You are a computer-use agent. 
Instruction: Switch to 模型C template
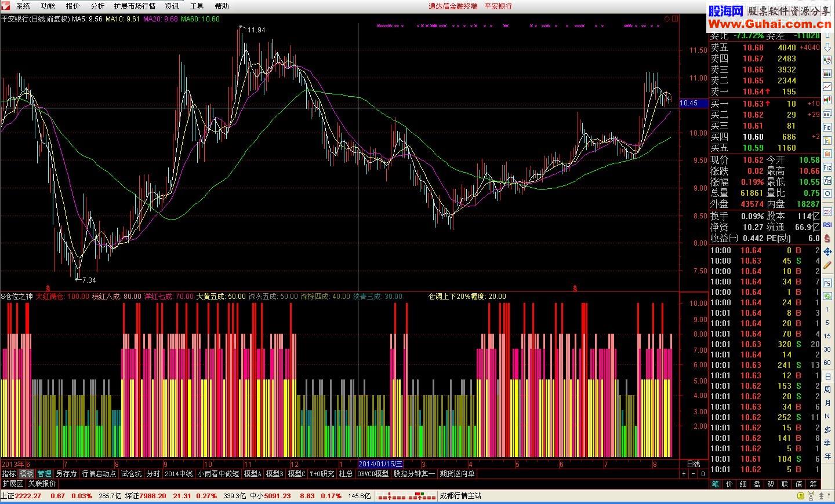click(x=296, y=474)
